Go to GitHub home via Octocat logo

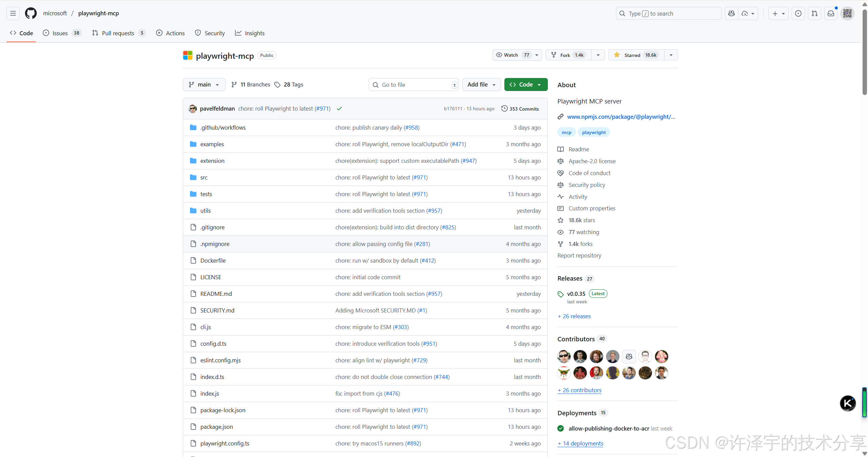tap(31, 13)
